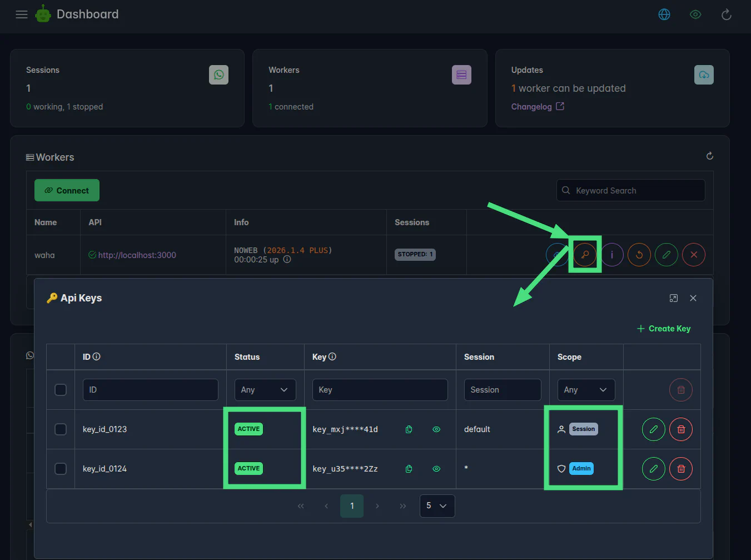Open the hamburger navigation menu
This screenshot has height=560, width=751.
click(x=22, y=14)
